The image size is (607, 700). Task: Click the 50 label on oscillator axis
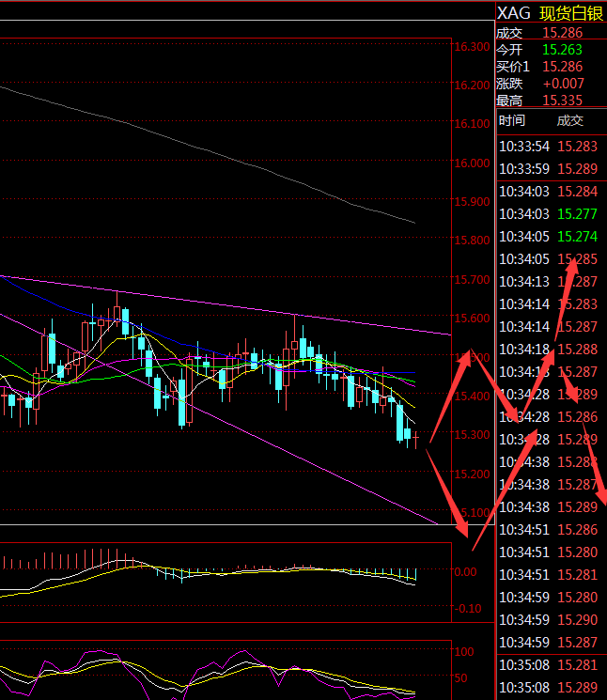tap(461, 678)
